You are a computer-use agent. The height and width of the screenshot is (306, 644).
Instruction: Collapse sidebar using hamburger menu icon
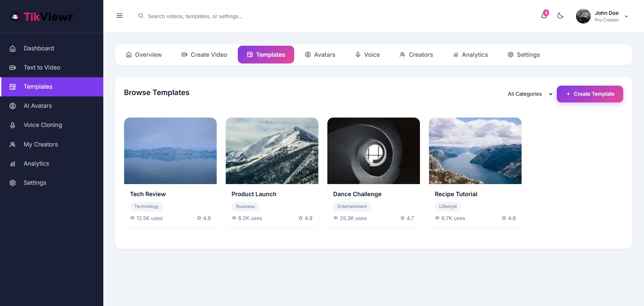[119, 16]
